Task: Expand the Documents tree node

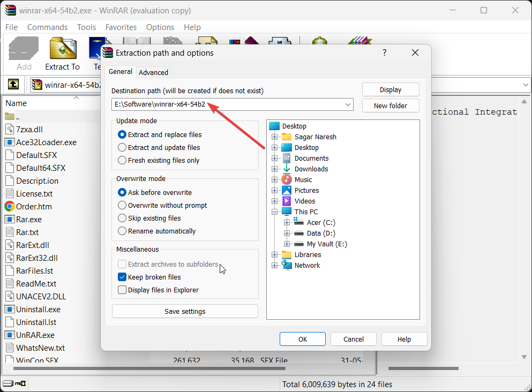Action: (x=274, y=158)
